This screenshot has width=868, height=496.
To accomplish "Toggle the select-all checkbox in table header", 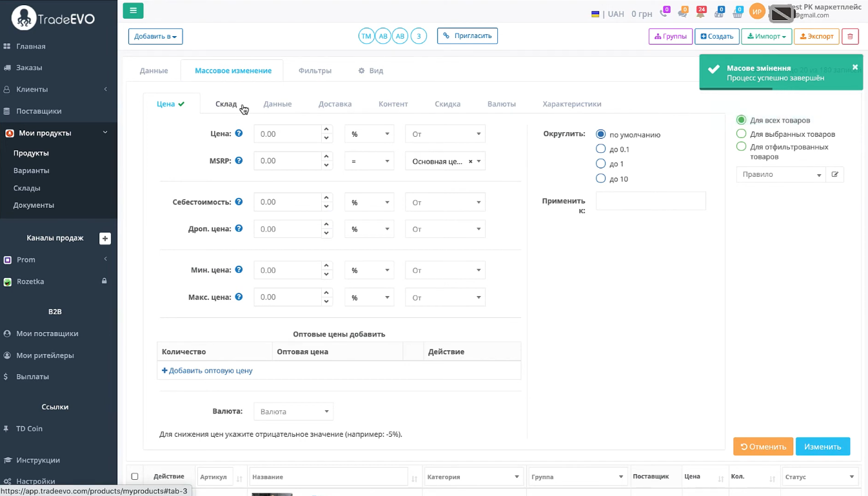I will [135, 477].
